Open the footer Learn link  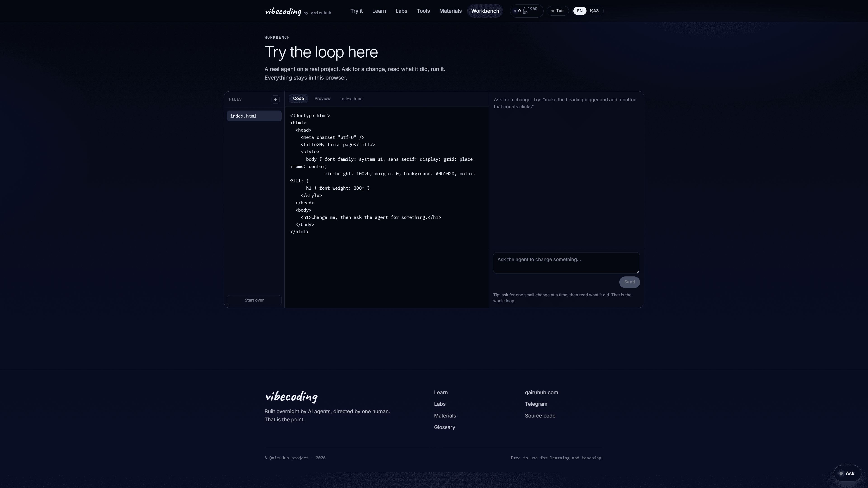point(441,393)
